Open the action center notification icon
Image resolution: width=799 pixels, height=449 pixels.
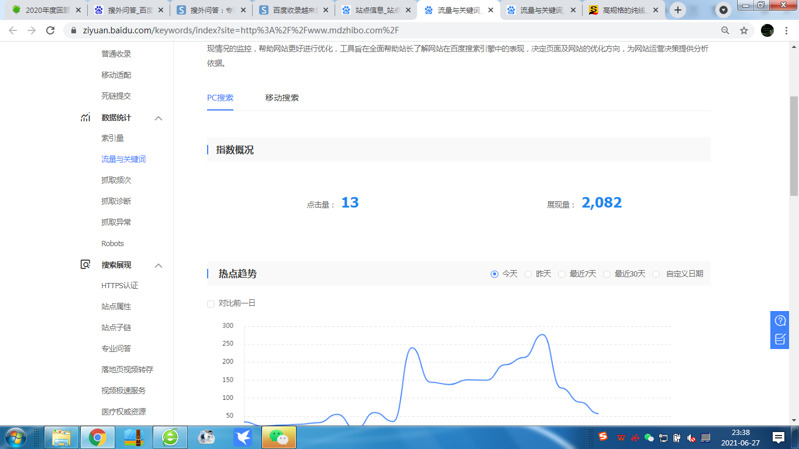click(778, 438)
